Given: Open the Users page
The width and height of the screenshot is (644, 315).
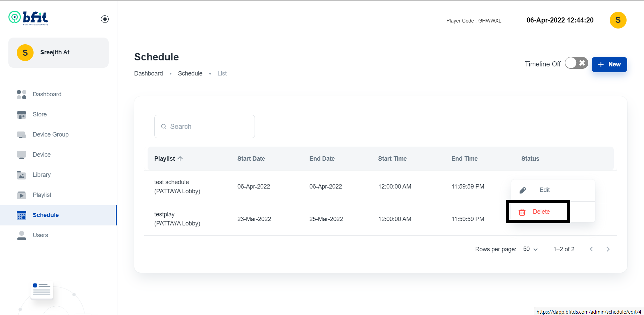Looking at the screenshot, I should coord(58,235).
